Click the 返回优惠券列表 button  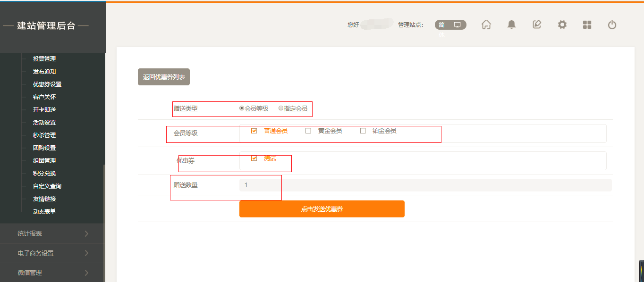pos(164,77)
